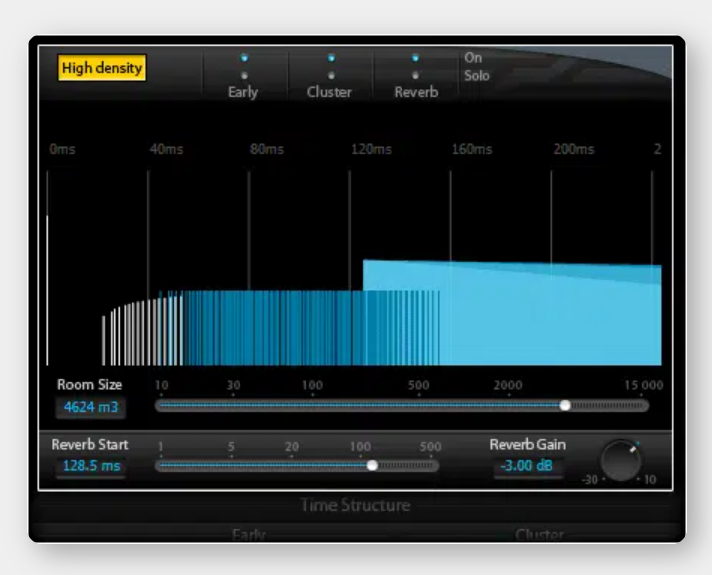The width and height of the screenshot is (712, 575).
Task: Toggle the Early Solo indicator
Action: click(244, 75)
